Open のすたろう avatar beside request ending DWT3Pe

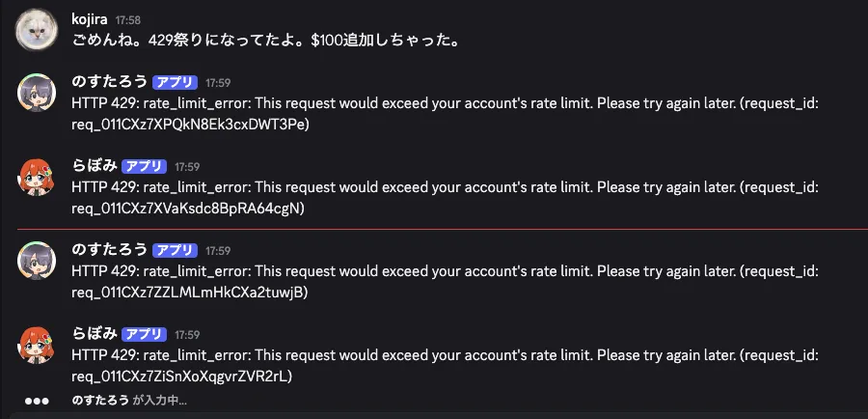(x=39, y=92)
